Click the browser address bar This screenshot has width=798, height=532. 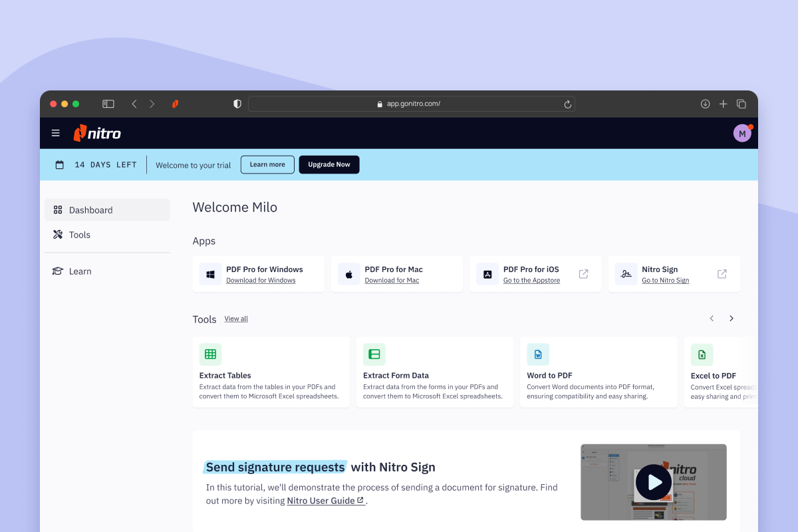412,104
